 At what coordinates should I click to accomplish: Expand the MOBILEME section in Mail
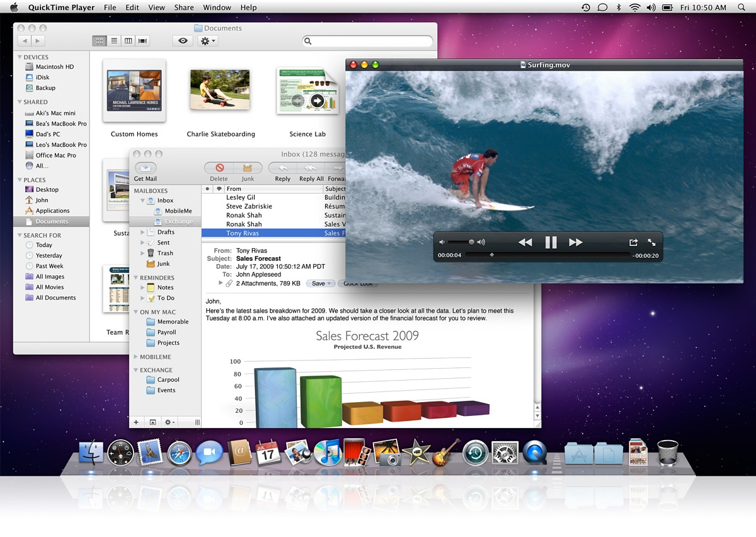click(x=135, y=357)
